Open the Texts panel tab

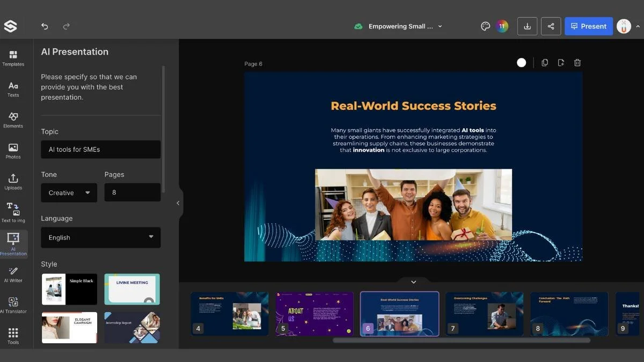pyautogui.click(x=13, y=89)
